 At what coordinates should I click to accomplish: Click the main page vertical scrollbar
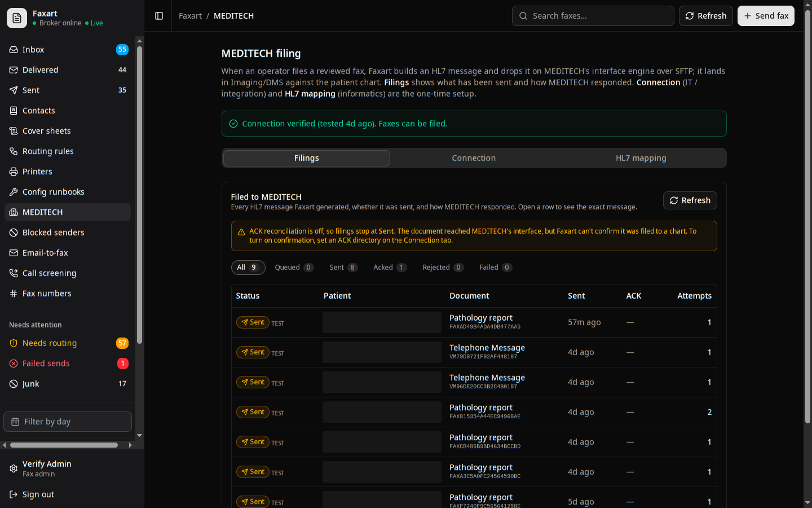(807, 217)
